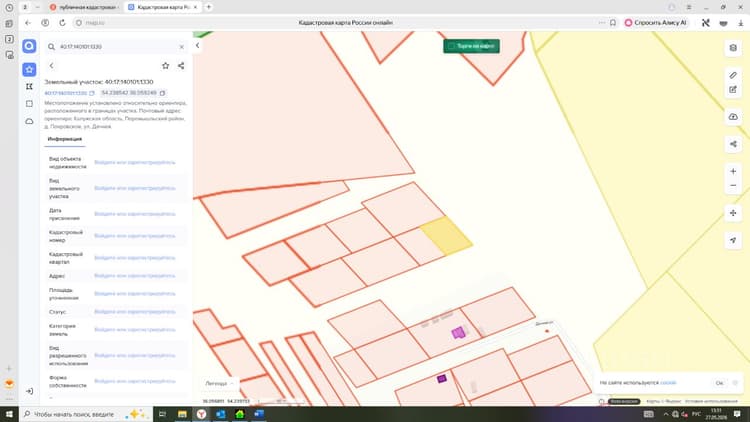Open the map layers icon at top right
Image resolution: width=750 pixels, height=422 pixels.
pyautogui.click(x=733, y=47)
